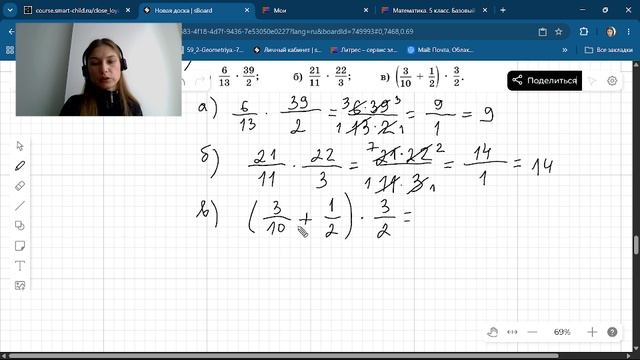640x360 pixels.
Task: Select the cursor pointer tool
Action: [20, 146]
